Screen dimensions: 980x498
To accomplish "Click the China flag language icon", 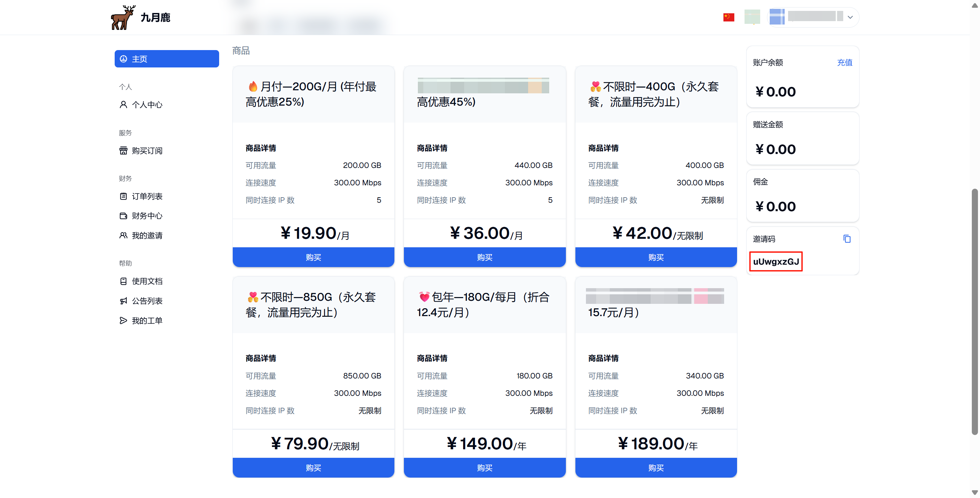I will point(729,17).
